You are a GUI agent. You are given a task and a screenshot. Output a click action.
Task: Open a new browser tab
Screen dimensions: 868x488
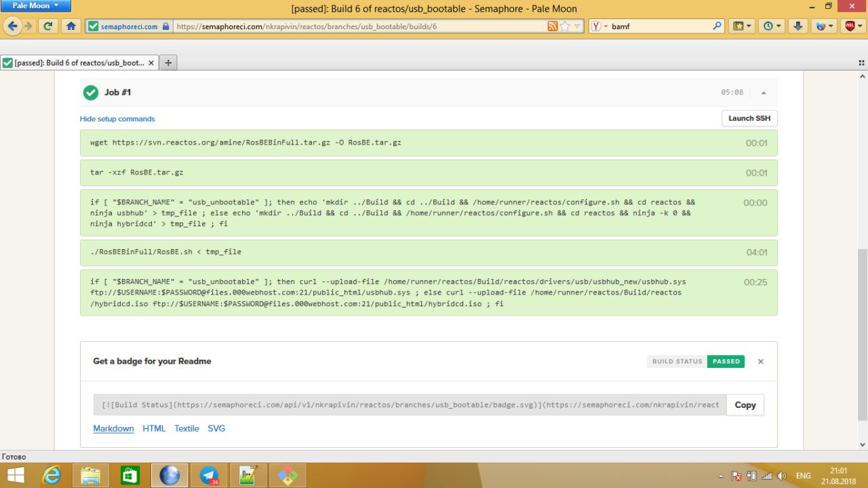coord(168,62)
